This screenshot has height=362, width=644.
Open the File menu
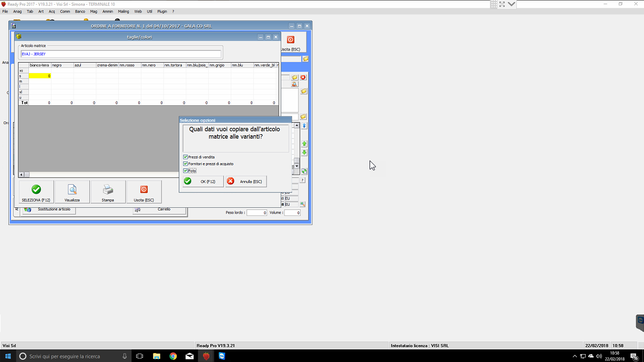(x=5, y=11)
